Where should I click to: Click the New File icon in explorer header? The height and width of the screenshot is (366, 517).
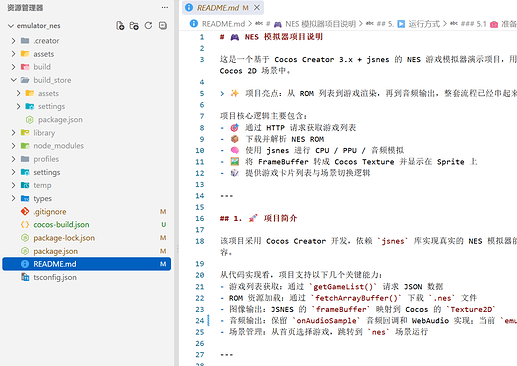tap(120, 26)
